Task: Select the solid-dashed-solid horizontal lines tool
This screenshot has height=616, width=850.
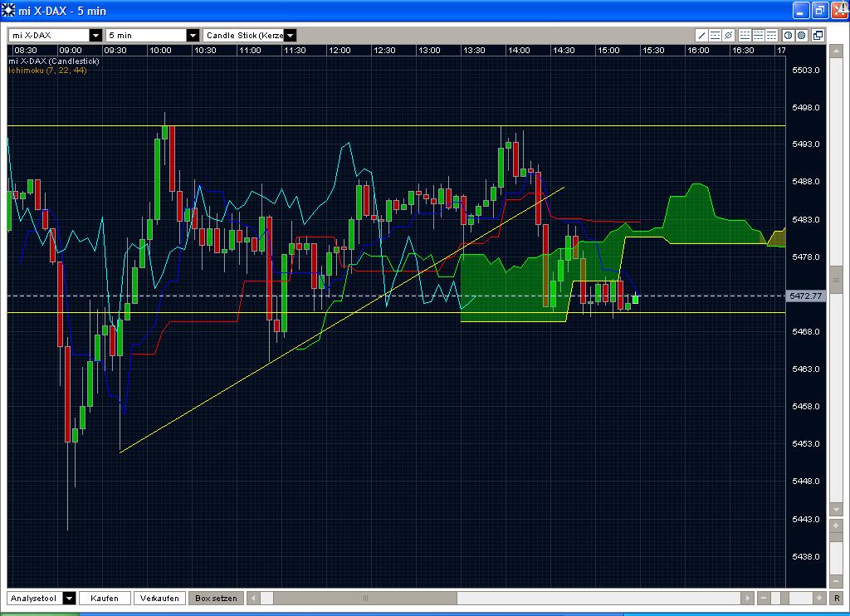Action: click(715, 35)
